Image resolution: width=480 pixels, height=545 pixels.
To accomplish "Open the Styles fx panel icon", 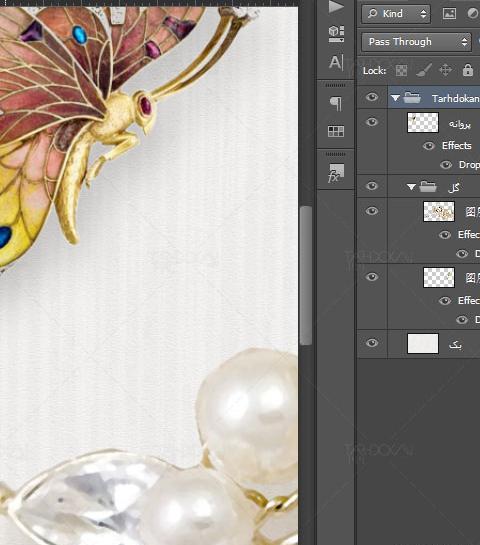I will [x=336, y=173].
